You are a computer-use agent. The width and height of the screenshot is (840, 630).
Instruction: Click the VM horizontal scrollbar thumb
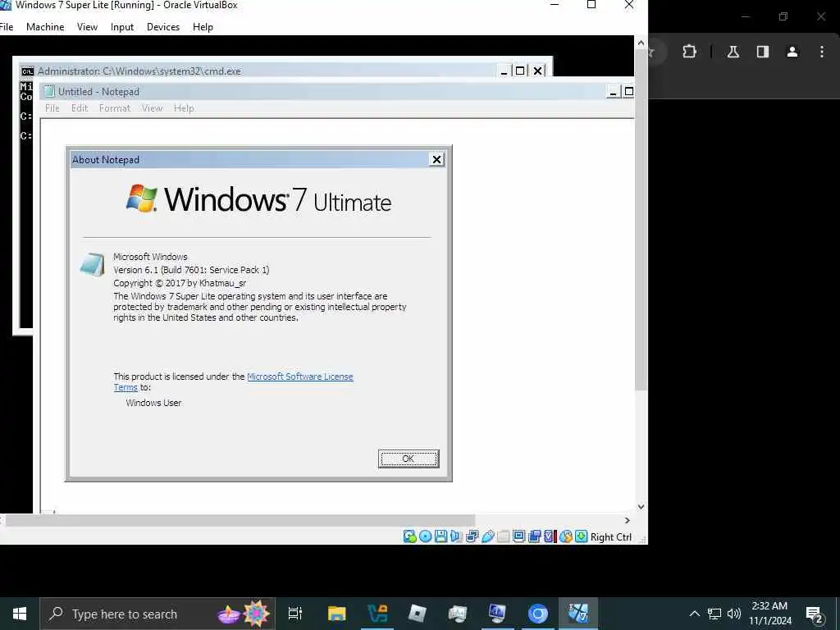coord(240,520)
